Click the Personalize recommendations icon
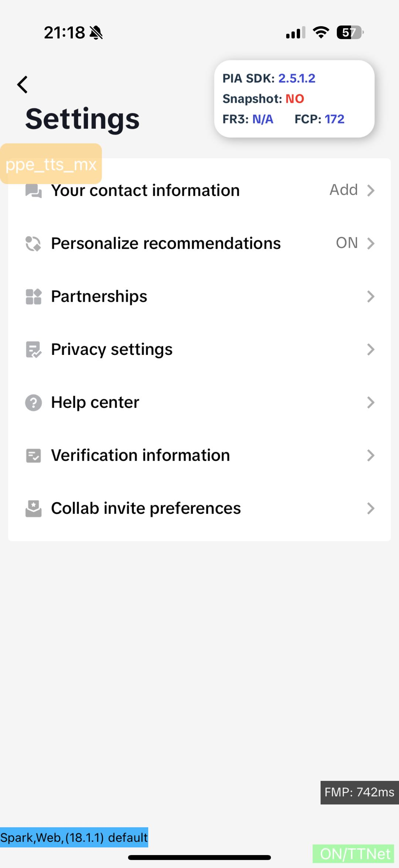Screen dimensions: 399x868 tap(33, 244)
